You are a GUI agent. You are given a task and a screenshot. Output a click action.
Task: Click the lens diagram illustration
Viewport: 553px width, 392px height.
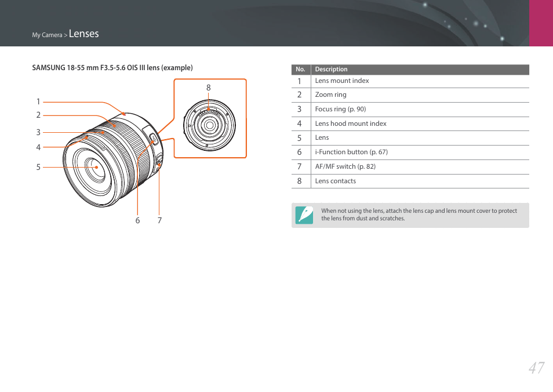[x=113, y=159]
